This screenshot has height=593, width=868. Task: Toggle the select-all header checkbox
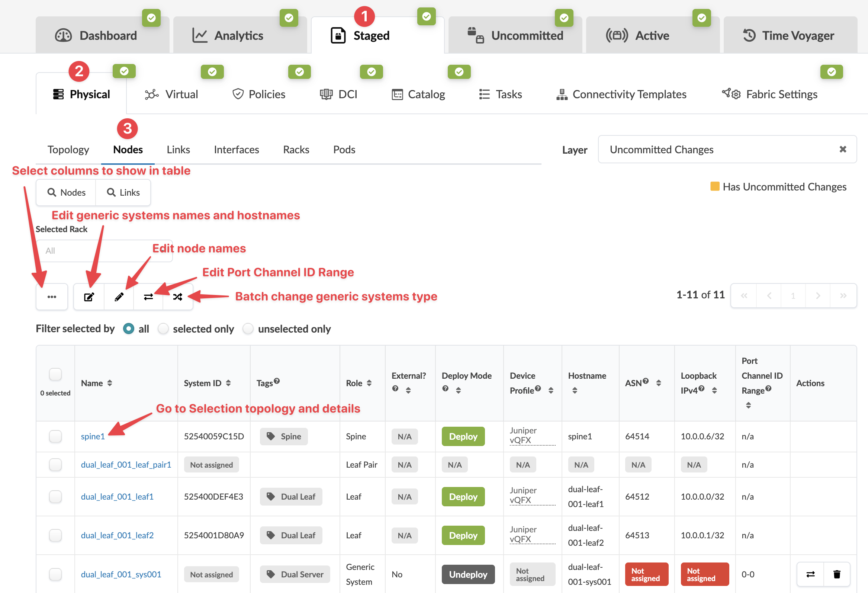55,374
